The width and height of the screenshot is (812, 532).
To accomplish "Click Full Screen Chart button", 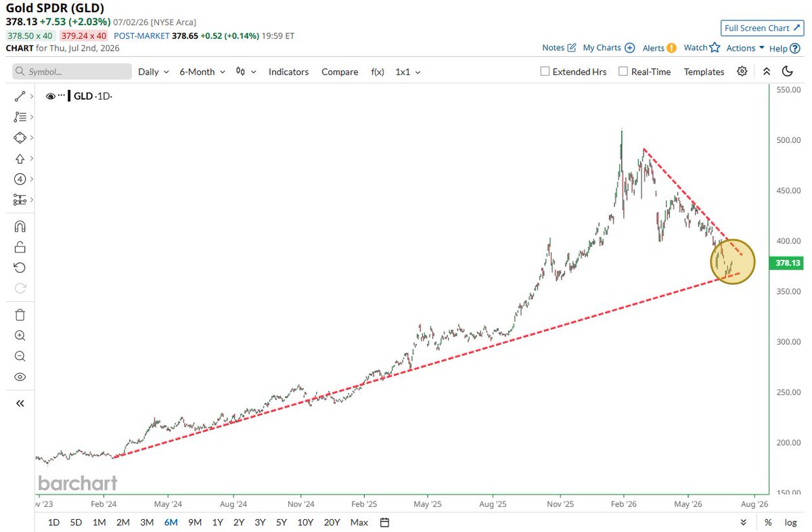I will pyautogui.click(x=762, y=28).
